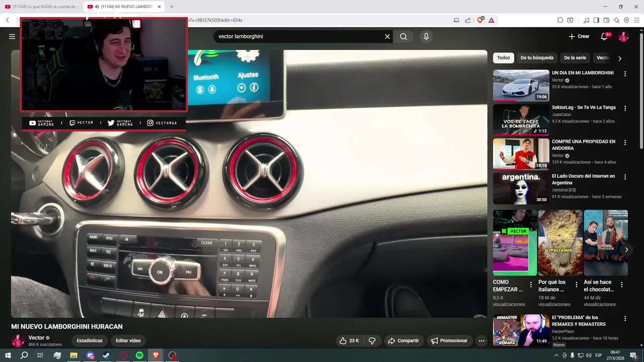644x362 pixels.
Task: Start voice search with the microphone icon
Action: [x=426, y=37]
